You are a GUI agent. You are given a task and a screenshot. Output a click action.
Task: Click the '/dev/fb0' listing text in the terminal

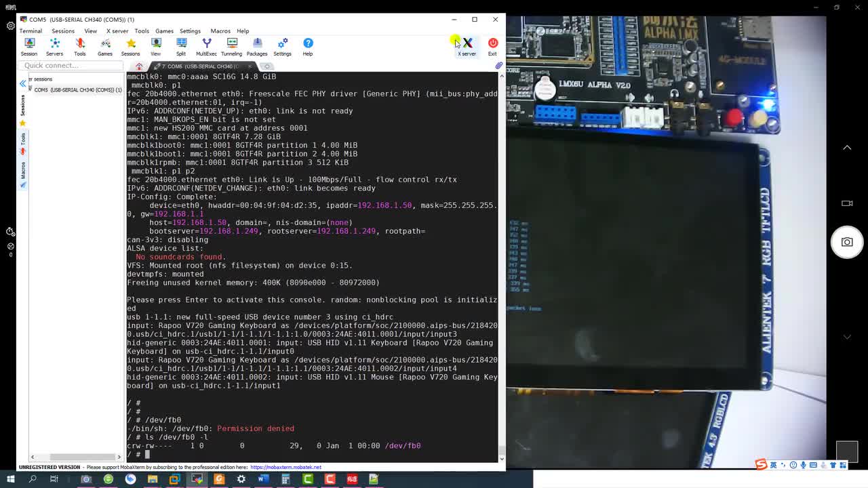click(x=403, y=445)
